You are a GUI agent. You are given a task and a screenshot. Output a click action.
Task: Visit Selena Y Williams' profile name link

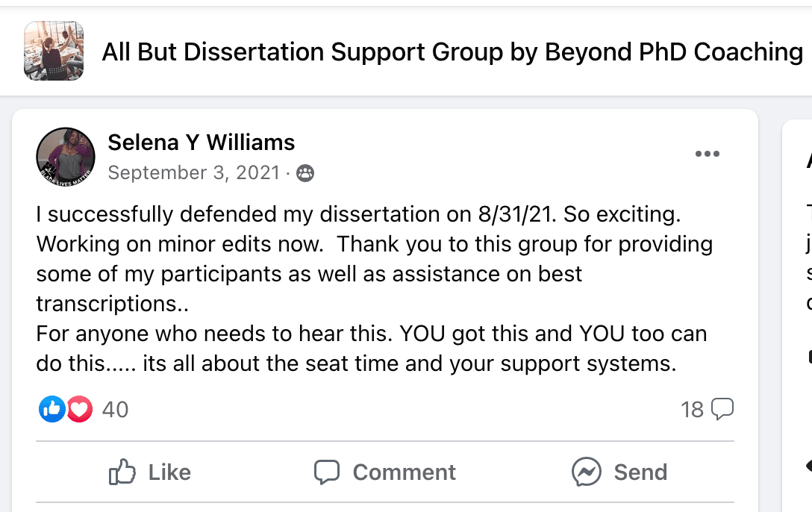coord(202,142)
